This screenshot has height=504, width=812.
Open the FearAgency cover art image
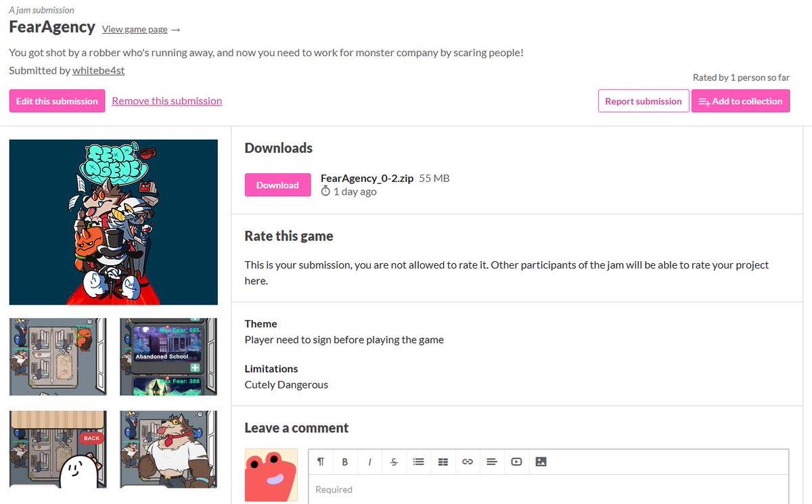(114, 222)
